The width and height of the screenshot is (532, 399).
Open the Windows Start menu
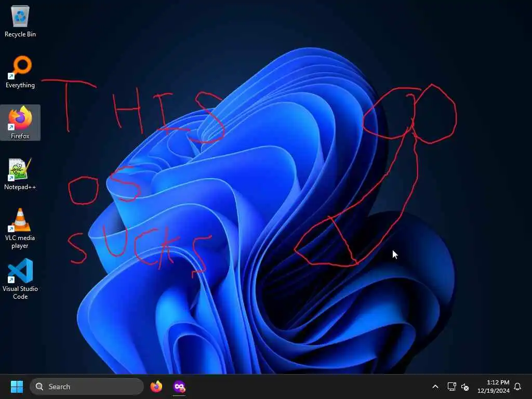[17, 387]
